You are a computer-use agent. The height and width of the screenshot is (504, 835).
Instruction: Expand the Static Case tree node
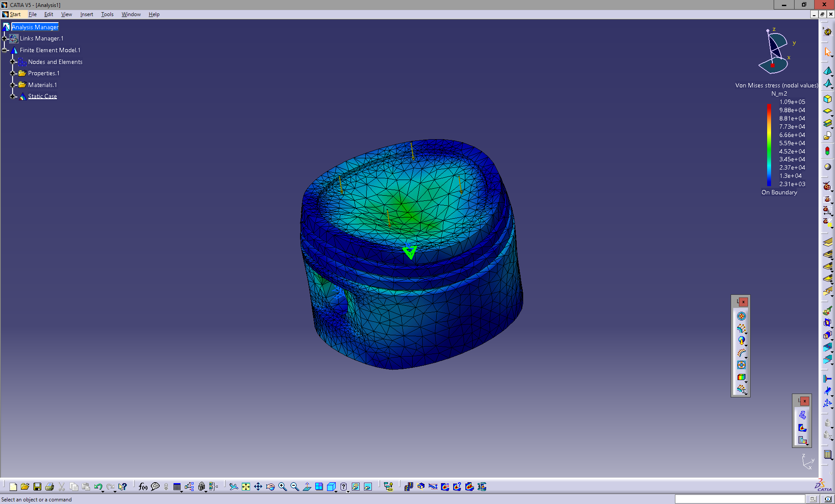point(13,97)
